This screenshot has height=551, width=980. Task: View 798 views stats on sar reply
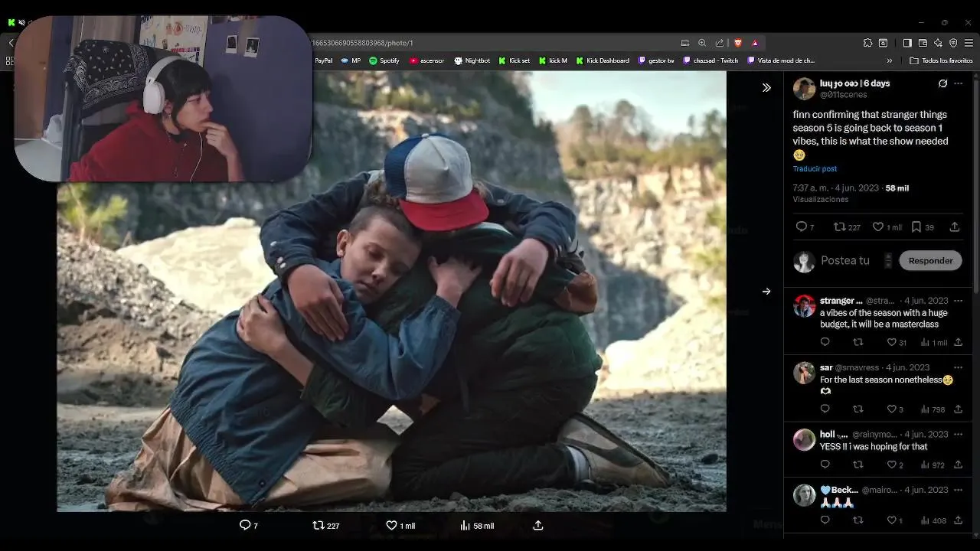coord(932,409)
